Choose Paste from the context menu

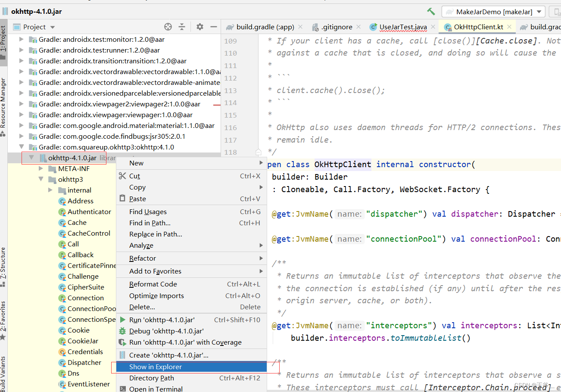tap(191, 199)
